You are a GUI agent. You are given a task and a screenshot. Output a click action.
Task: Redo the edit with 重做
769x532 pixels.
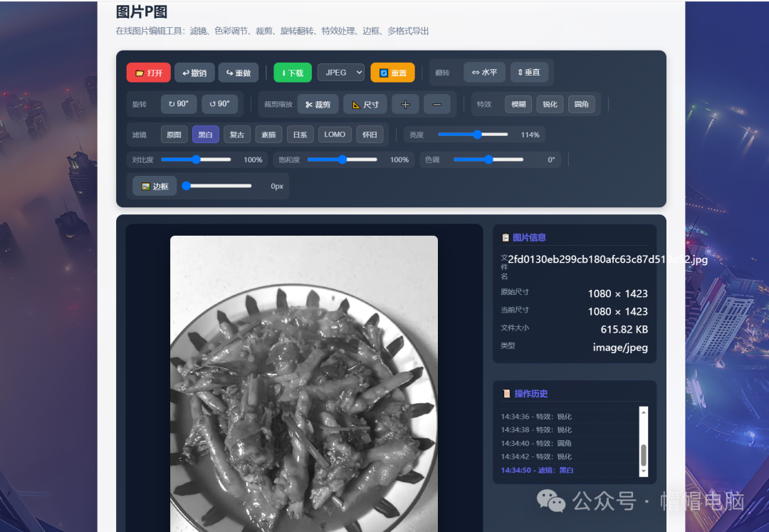point(238,73)
